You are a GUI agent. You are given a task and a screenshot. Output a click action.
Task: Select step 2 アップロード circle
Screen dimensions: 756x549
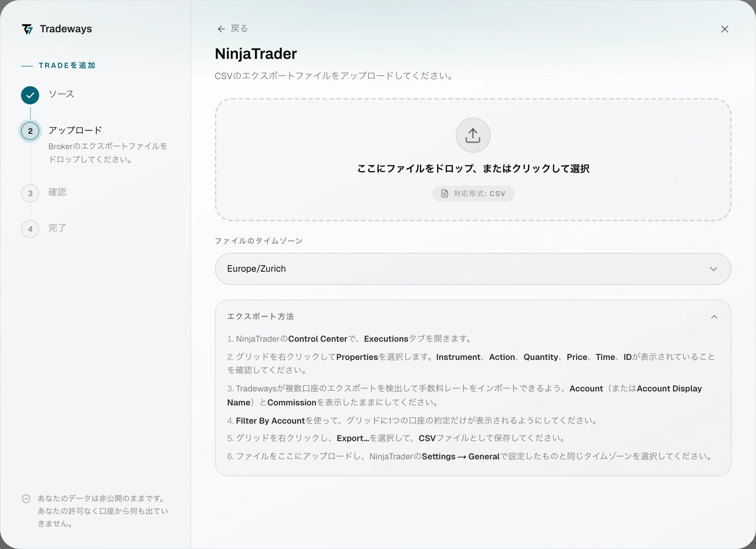pyautogui.click(x=30, y=131)
